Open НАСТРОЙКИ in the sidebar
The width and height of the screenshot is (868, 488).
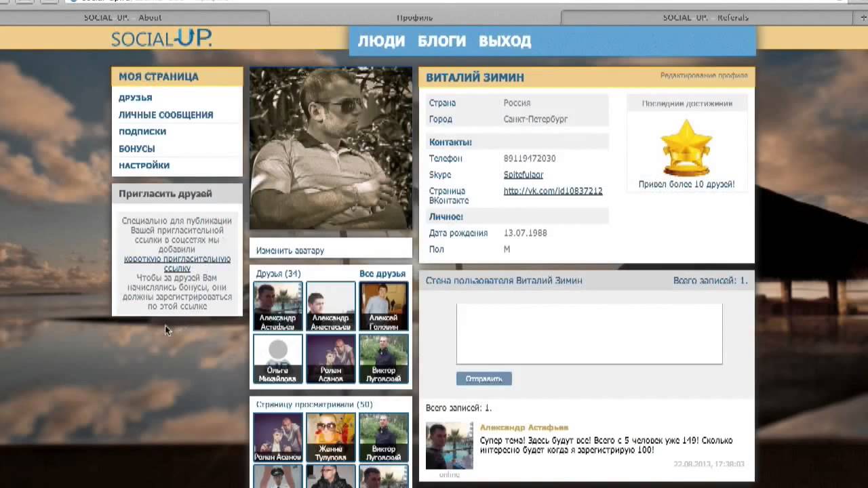tap(144, 165)
